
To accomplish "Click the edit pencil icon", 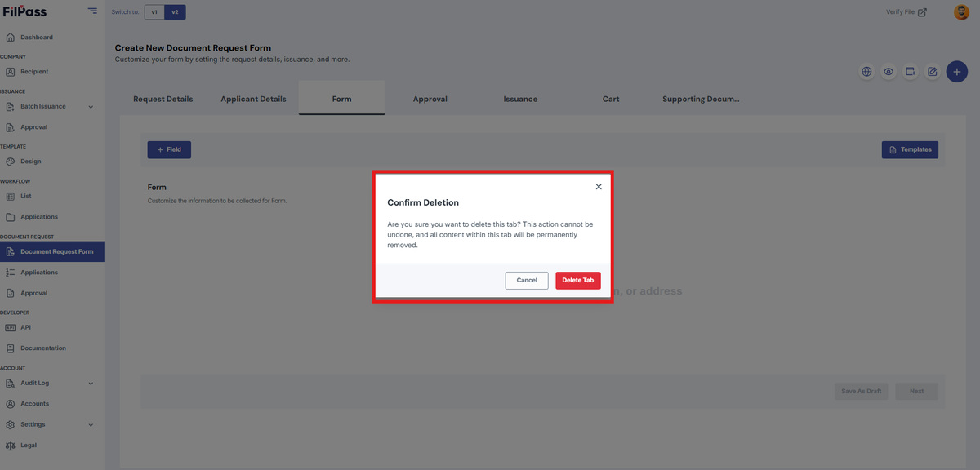I will [x=933, y=72].
